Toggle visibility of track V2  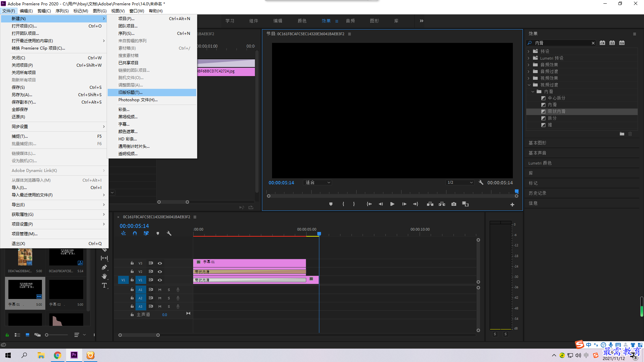[160, 272]
